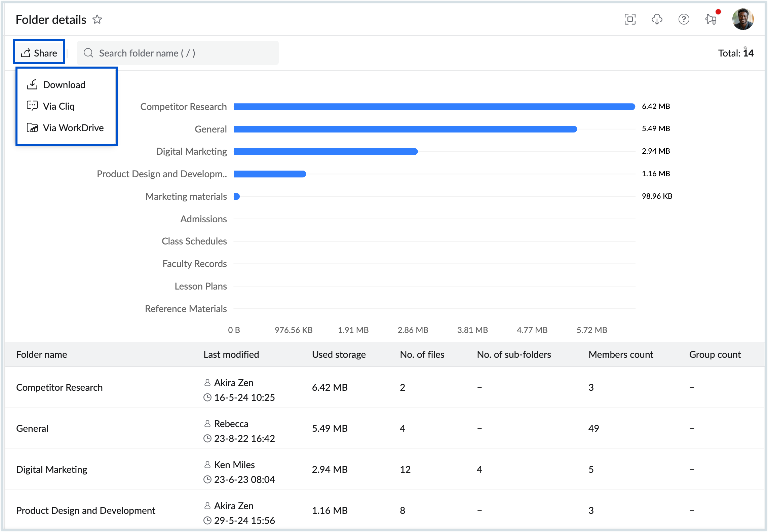
Task: Open the Share dropdown button
Action: pos(39,53)
